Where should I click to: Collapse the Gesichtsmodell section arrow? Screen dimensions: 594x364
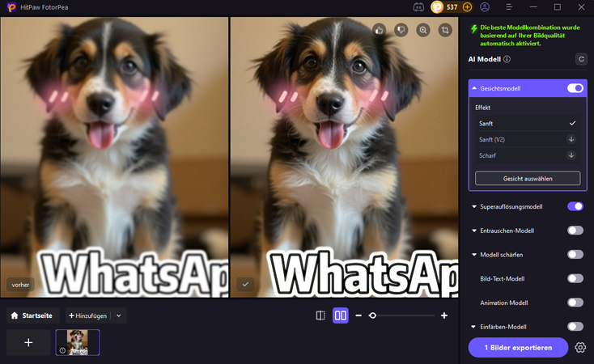[474, 88]
